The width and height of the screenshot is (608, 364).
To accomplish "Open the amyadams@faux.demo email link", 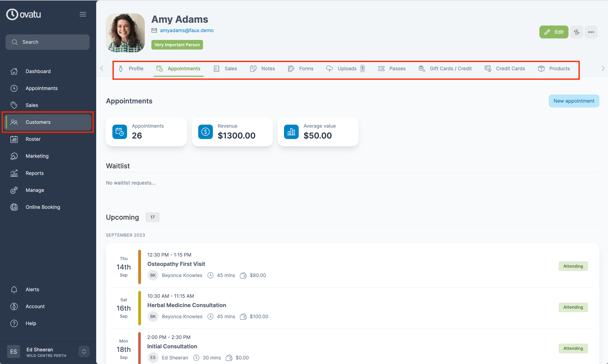I will [187, 30].
